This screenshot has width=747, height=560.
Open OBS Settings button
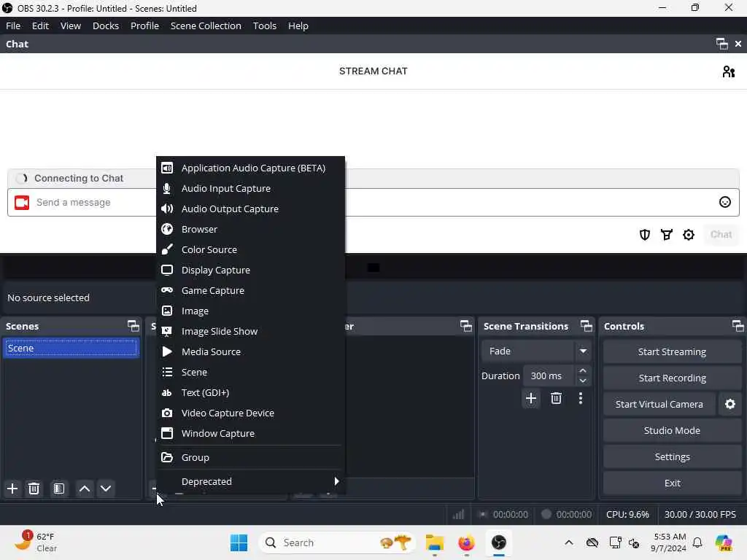[x=672, y=456]
